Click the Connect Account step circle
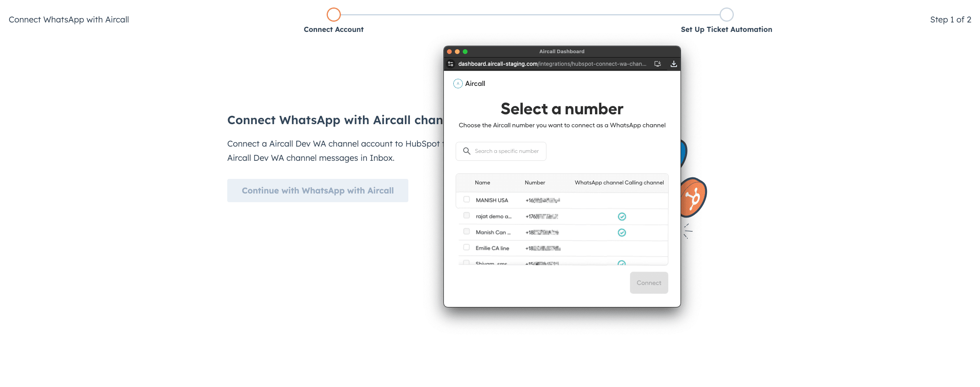This screenshot has height=387, width=980. click(333, 15)
